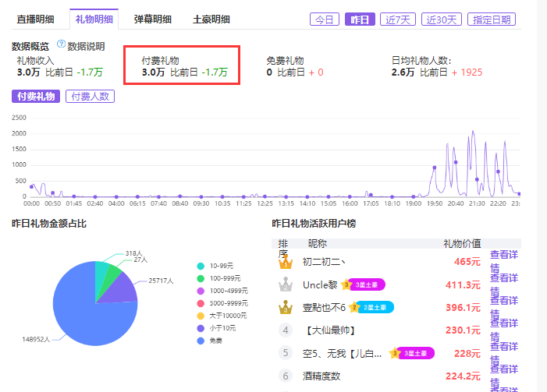
Task: Click the nickname 初二初二丶
Action: 324,262
